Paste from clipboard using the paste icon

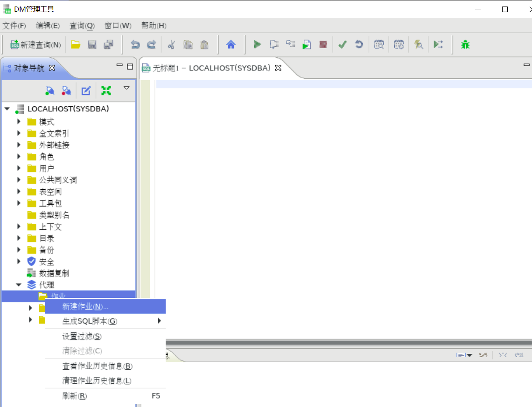(204, 44)
